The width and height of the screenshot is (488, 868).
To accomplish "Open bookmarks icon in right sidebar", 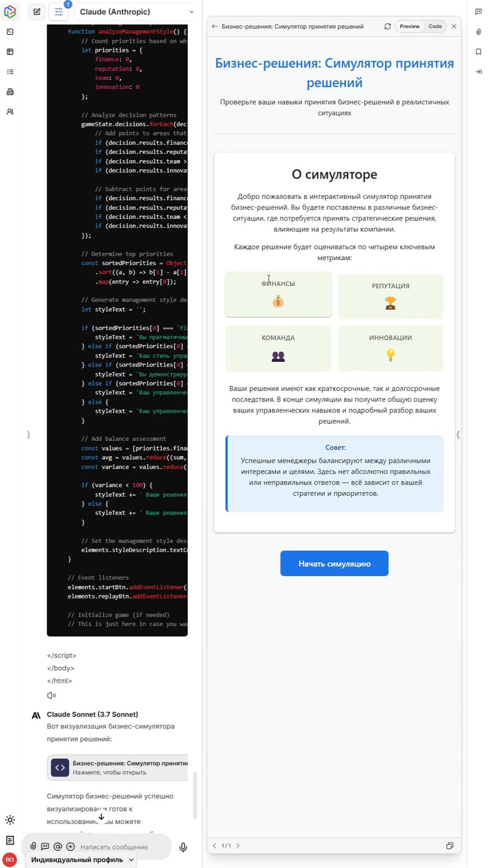I will 478,52.
